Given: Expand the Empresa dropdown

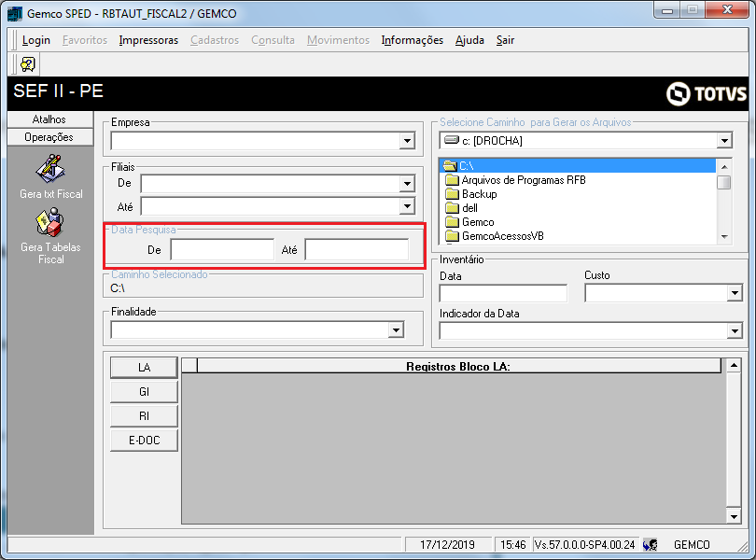Looking at the screenshot, I should click(407, 141).
